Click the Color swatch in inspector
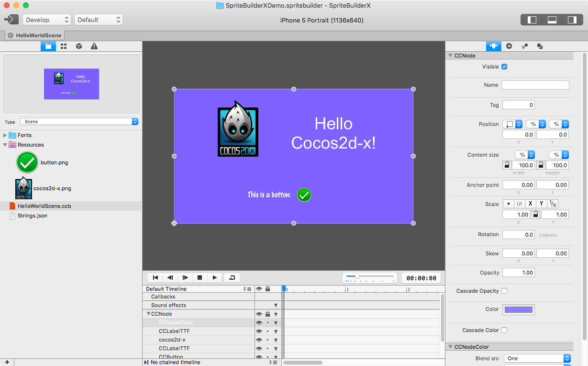The height and width of the screenshot is (366, 588). click(519, 309)
